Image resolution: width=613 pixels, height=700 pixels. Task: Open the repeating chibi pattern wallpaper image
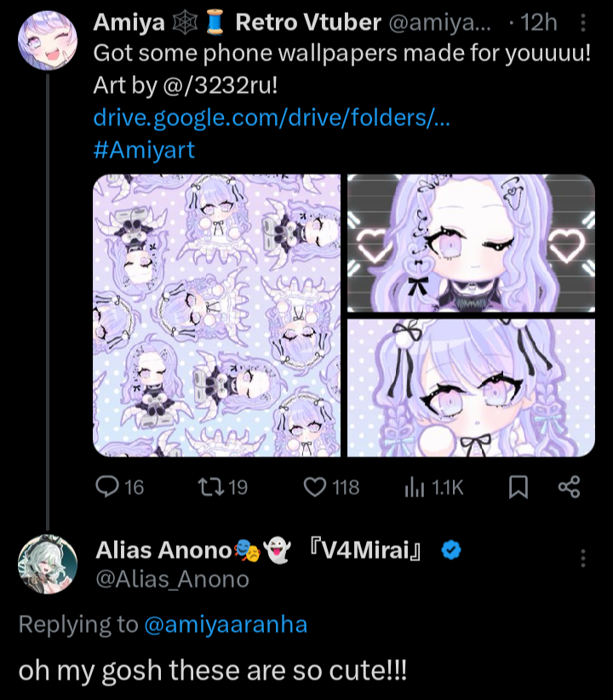(216, 315)
